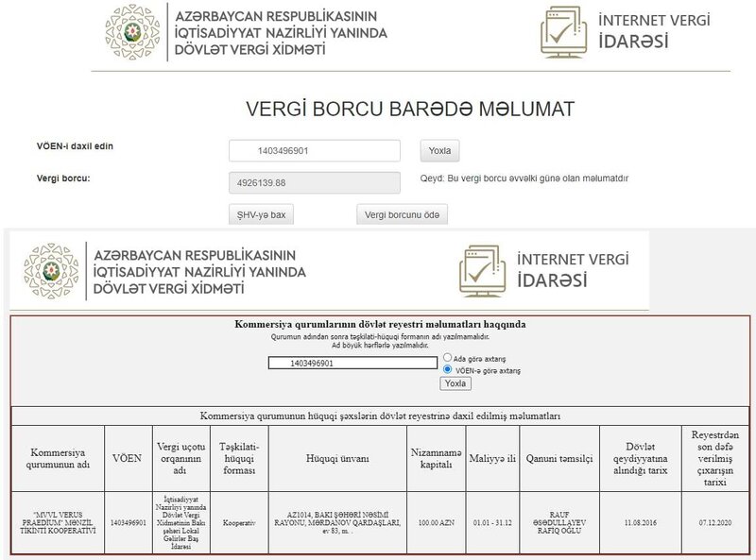This screenshot has height=560, width=756.
Task: Select the 'MVVL VERUS PRAEDIUM' cooperative name cell
Action: (58, 521)
